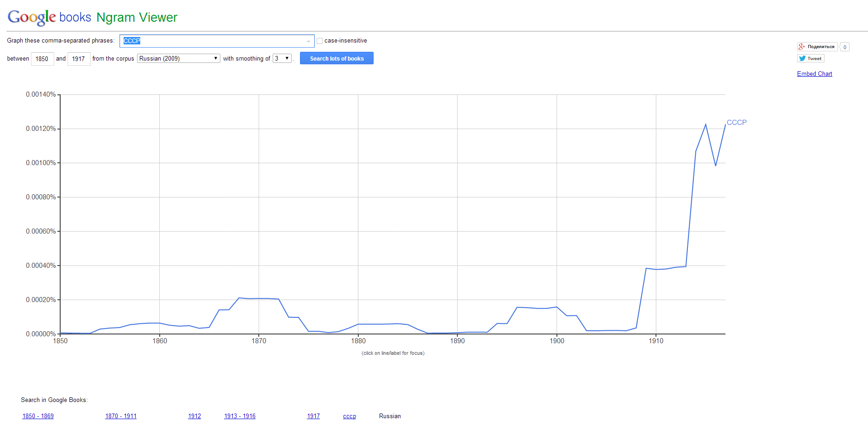Click the start year 1850 field

pyautogui.click(x=42, y=59)
